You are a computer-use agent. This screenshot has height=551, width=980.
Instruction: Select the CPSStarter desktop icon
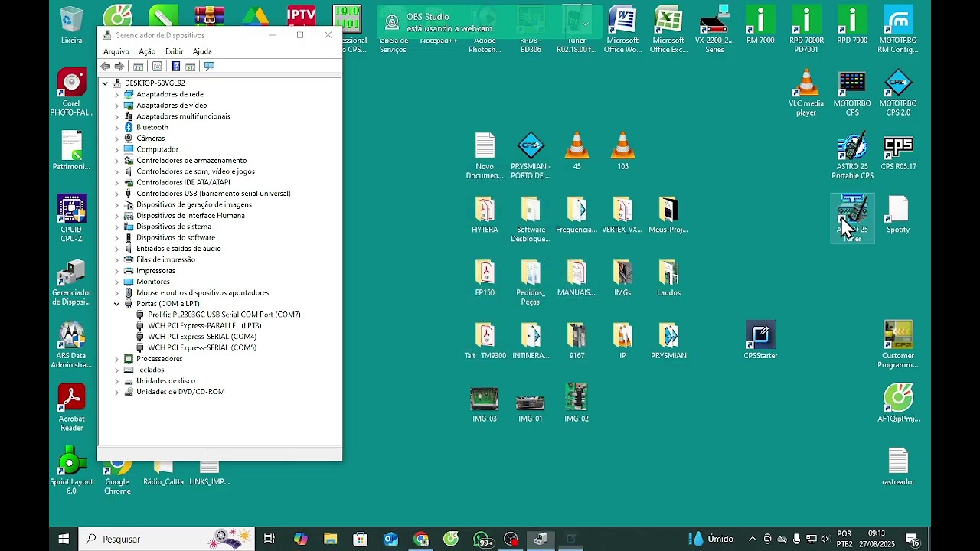[760, 341]
